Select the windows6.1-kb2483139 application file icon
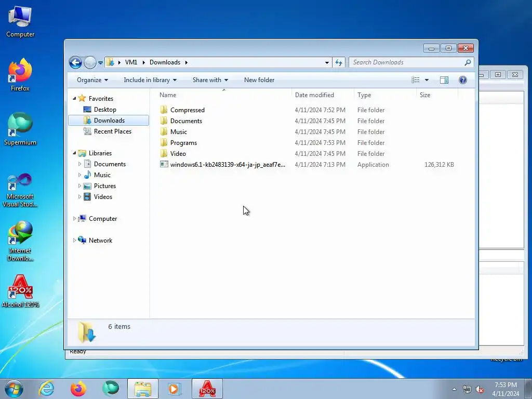Screen dimensions: 532x399 [x=164, y=165]
